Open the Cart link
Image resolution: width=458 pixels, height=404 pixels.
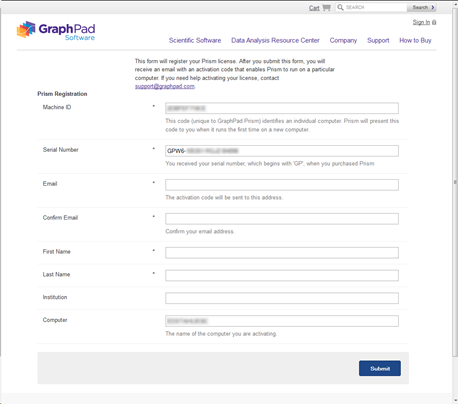click(314, 8)
